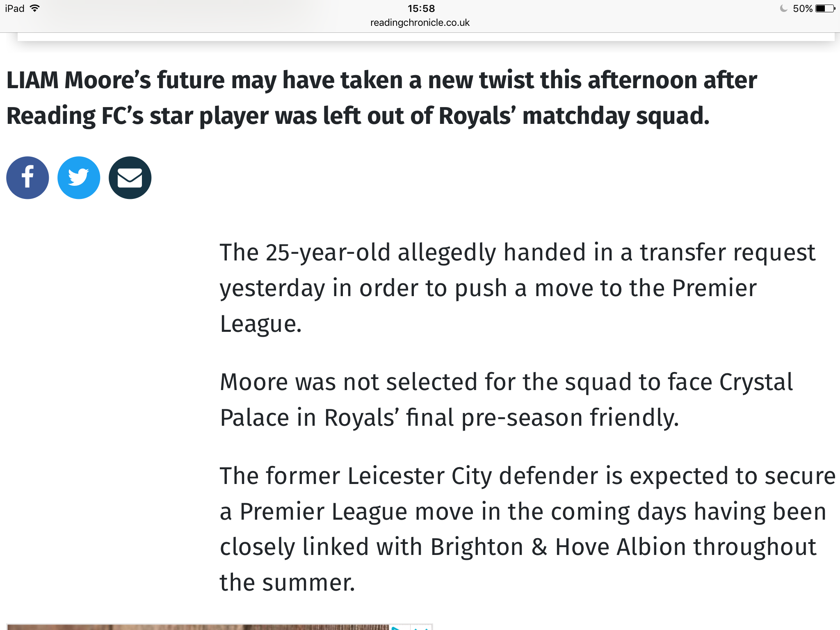Image resolution: width=840 pixels, height=630 pixels.
Task: Share the article on Facebook
Action: pos(27,178)
